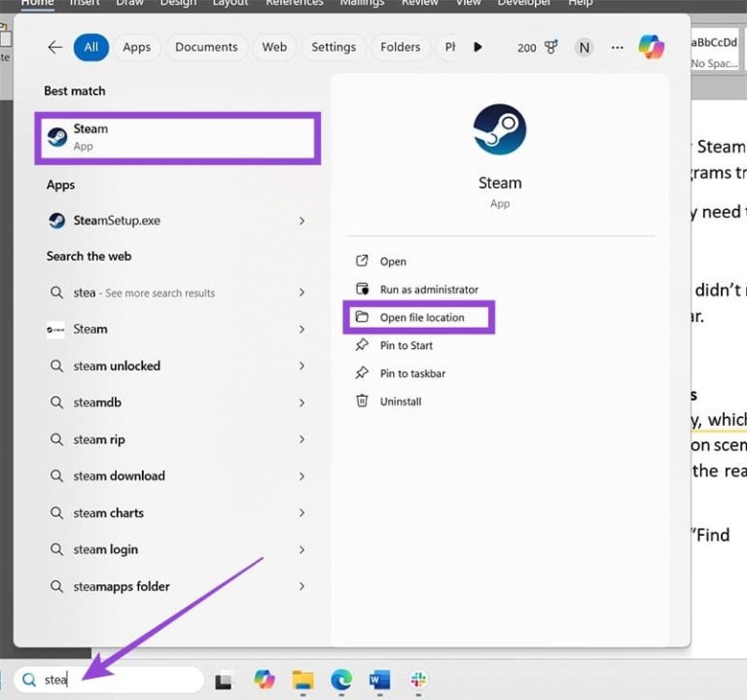Image resolution: width=747 pixels, height=700 pixels.
Task: Switch to Word in the taskbar
Action: point(379,680)
